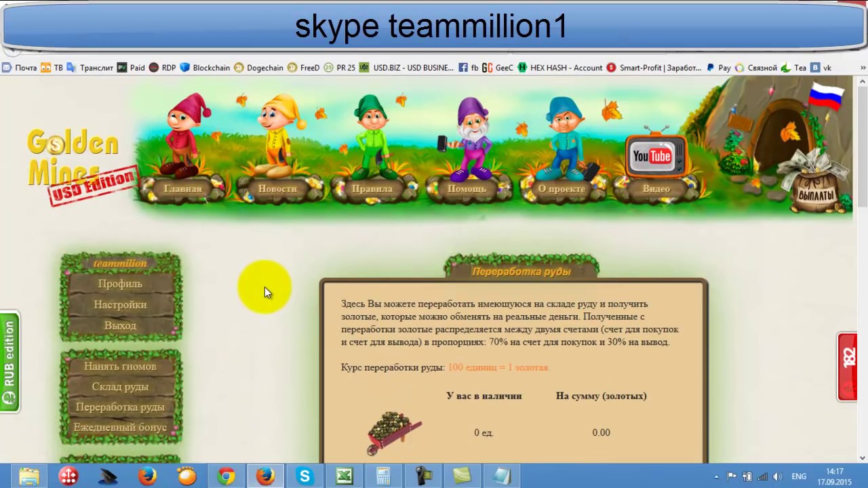Open the Транслит bookmark

90,68
